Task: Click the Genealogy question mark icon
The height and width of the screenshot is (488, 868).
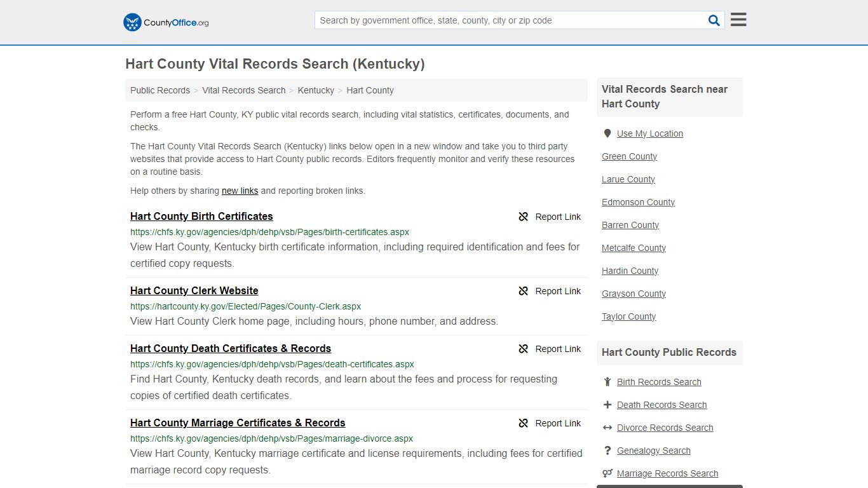Action: 607,451
